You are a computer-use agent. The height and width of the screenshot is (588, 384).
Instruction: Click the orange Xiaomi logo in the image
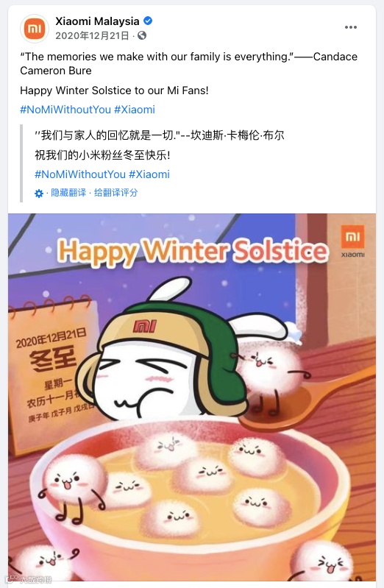352,241
